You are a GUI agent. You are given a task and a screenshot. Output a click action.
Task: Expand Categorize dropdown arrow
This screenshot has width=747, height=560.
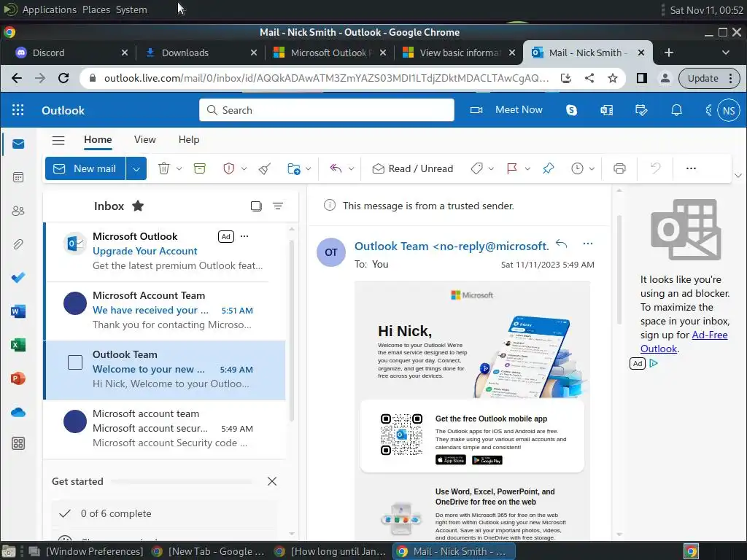(x=491, y=168)
